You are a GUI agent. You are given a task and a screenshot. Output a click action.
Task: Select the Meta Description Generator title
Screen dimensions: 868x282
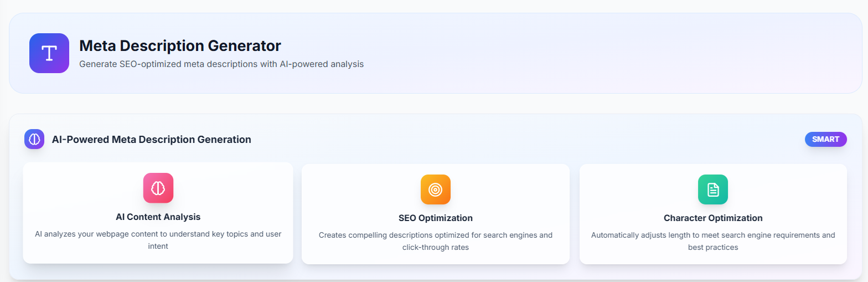pyautogui.click(x=180, y=45)
